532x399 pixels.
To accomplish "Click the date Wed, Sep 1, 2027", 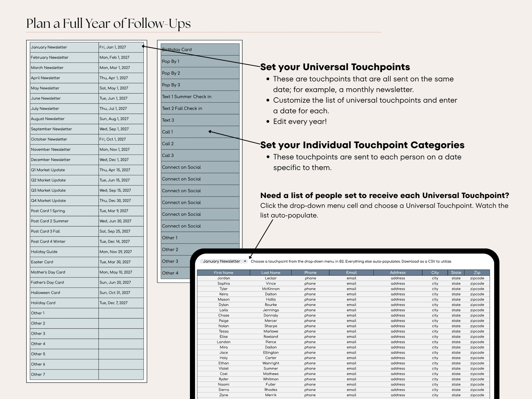I will [x=121, y=129].
